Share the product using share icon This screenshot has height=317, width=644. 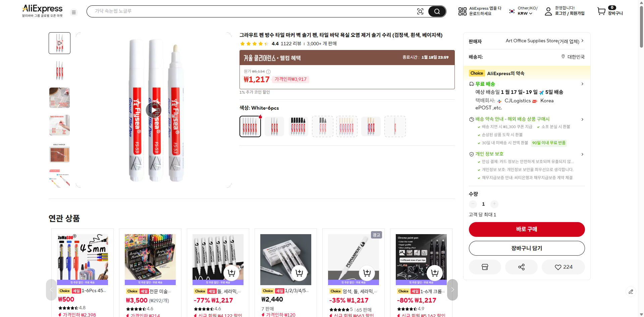[x=521, y=267]
